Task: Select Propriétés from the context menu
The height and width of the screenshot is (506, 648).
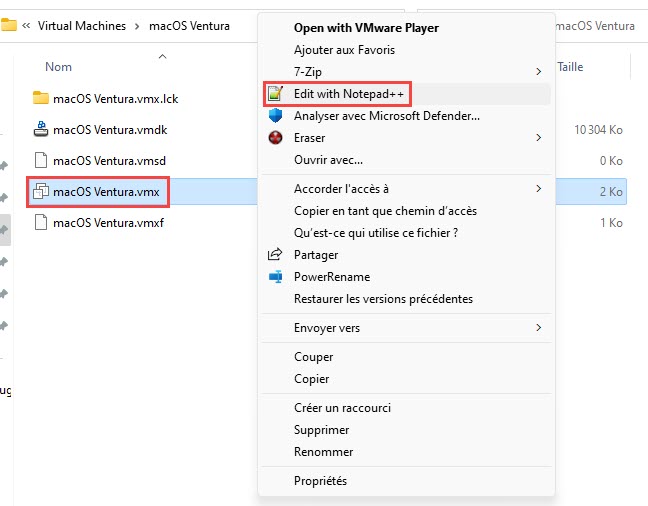Action: tap(320, 481)
